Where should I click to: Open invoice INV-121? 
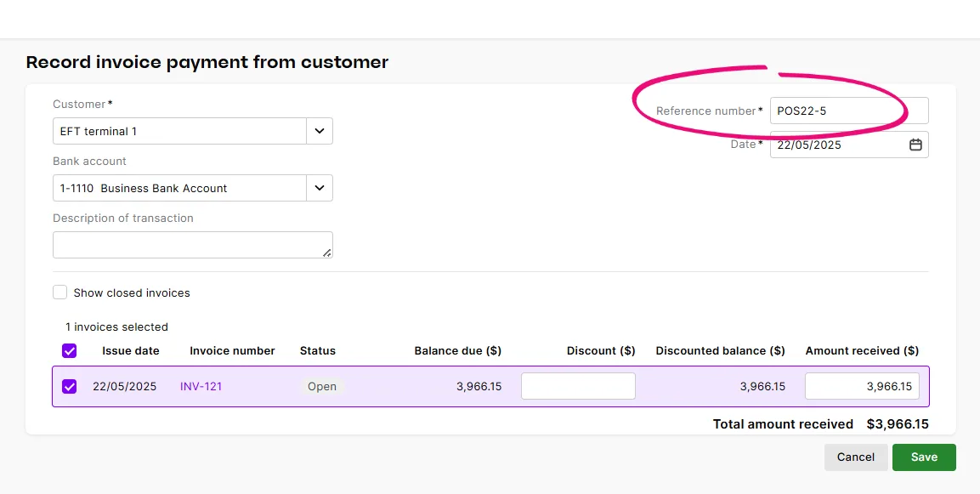[x=201, y=385]
